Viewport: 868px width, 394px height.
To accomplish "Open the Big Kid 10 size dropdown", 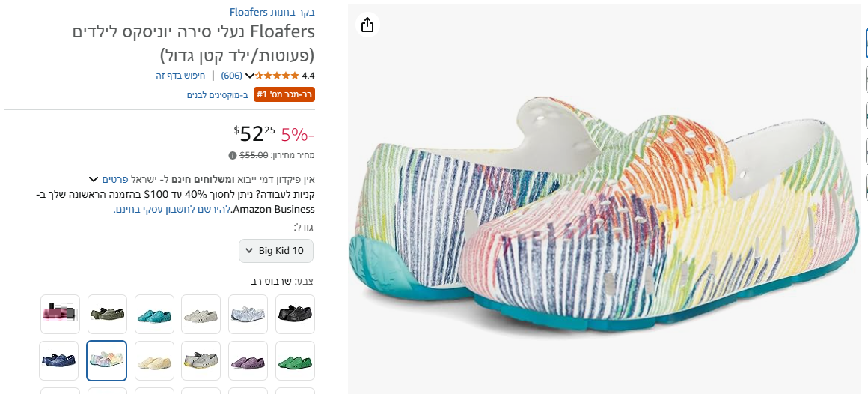I will [275, 251].
